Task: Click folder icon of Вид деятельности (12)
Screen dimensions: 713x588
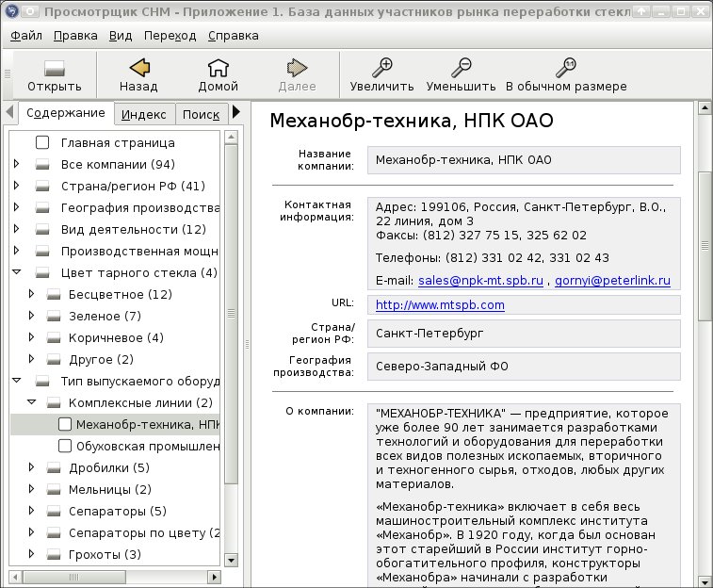Action: point(42,230)
